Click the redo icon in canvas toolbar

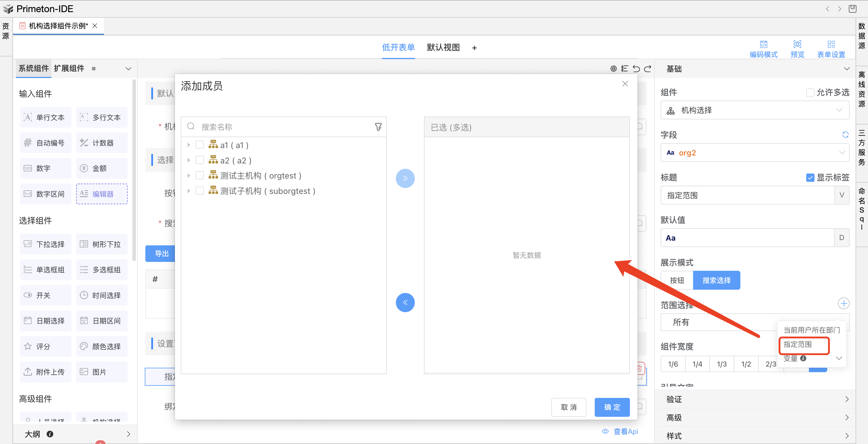(x=648, y=69)
